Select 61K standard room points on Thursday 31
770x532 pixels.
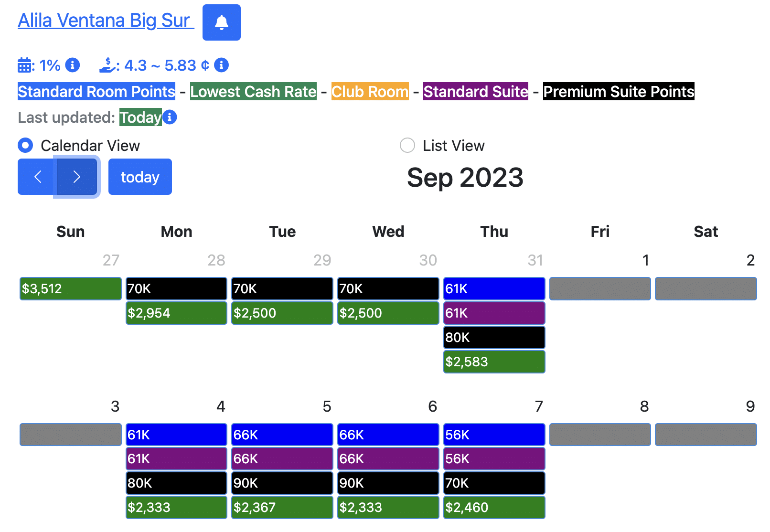click(x=494, y=288)
